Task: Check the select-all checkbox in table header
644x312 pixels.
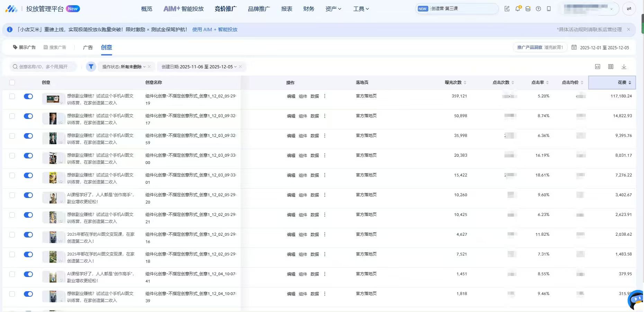Action: point(12,83)
